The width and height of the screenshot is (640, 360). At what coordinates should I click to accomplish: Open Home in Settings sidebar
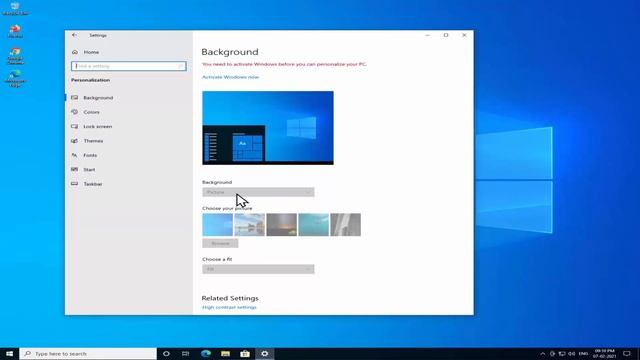point(91,52)
